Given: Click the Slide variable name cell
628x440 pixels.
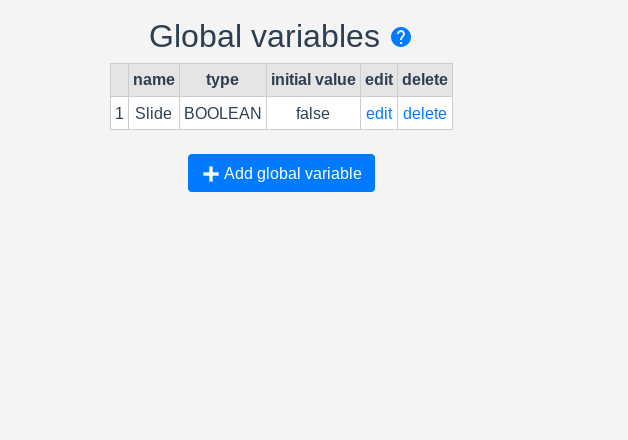Looking at the screenshot, I should tap(154, 113).
